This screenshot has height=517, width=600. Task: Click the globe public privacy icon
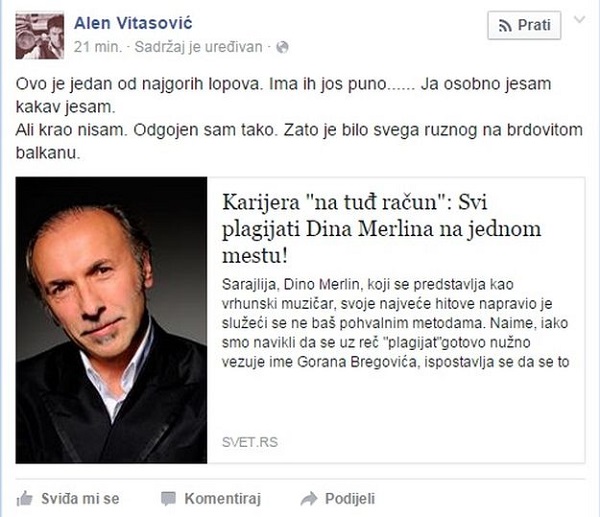[x=282, y=47]
